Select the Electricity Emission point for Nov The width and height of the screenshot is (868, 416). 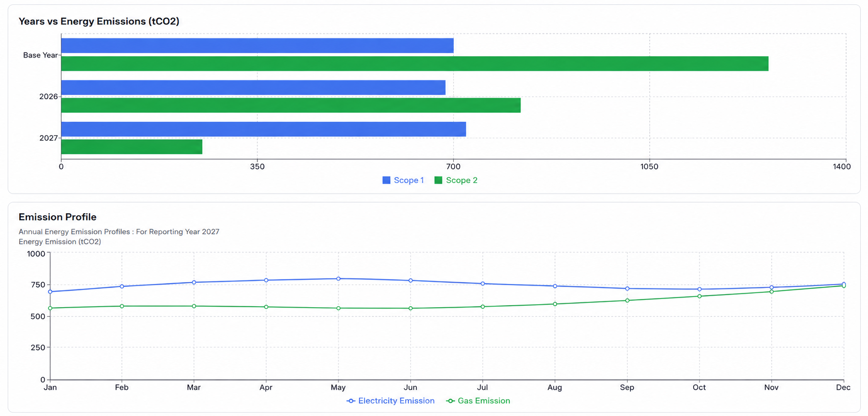tap(771, 288)
